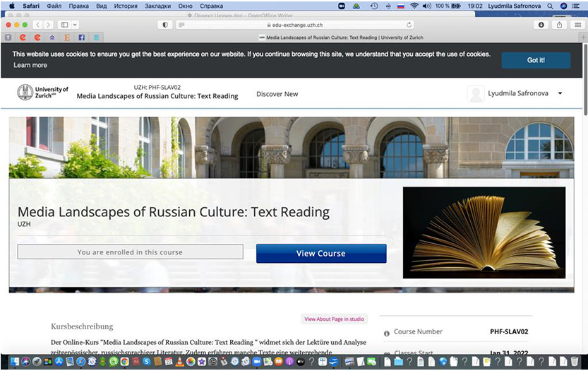Click the open book course thumbnail
The height and width of the screenshot is (371, 588).
click(484, 232)
